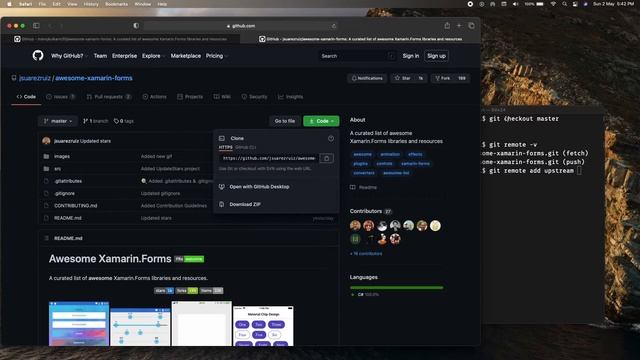640x360 pixels.
Task: Click the Safari share icon
Action: click(447, 25)
